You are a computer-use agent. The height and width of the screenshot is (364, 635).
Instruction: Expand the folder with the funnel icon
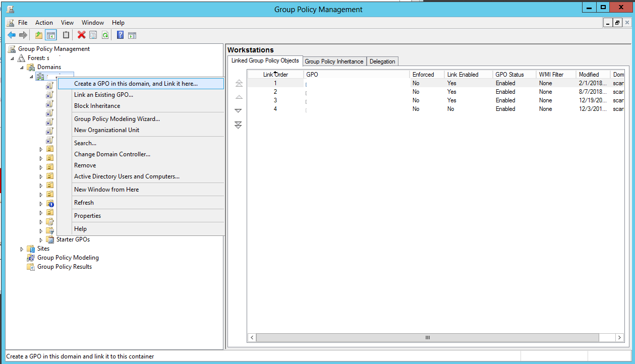[x=41, y=230]
